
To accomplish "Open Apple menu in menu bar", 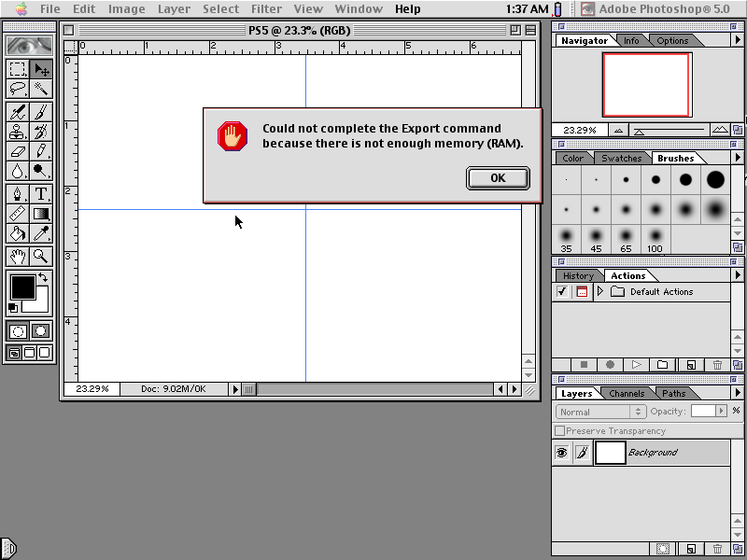I will [21, 8].
